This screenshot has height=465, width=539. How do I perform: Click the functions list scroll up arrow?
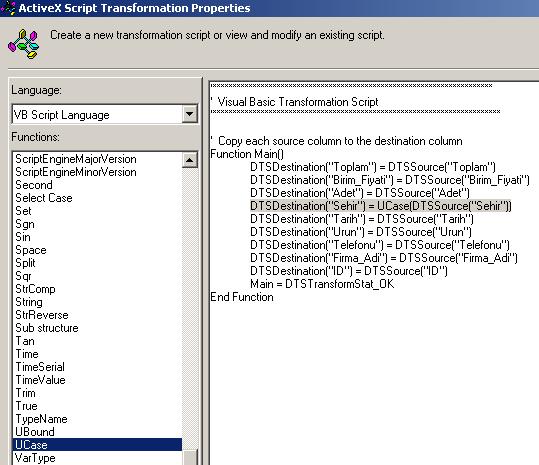click(x=190, y=160)
